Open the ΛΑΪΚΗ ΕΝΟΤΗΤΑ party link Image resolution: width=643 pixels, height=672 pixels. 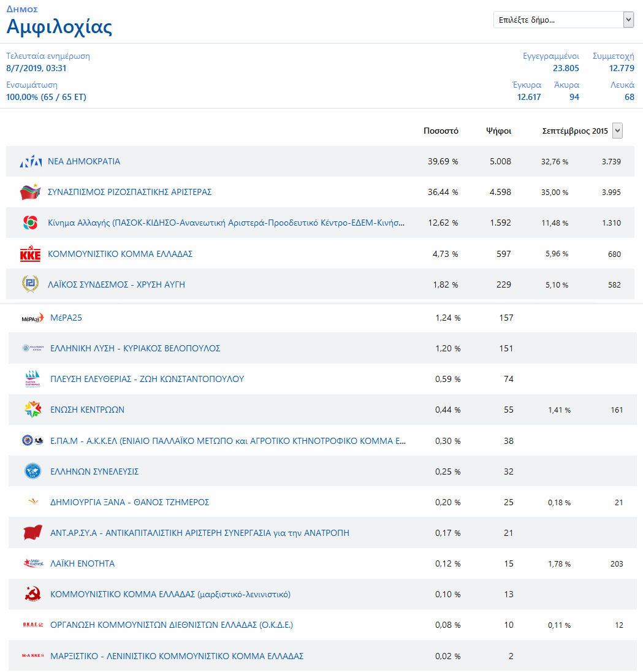(83, 563)
